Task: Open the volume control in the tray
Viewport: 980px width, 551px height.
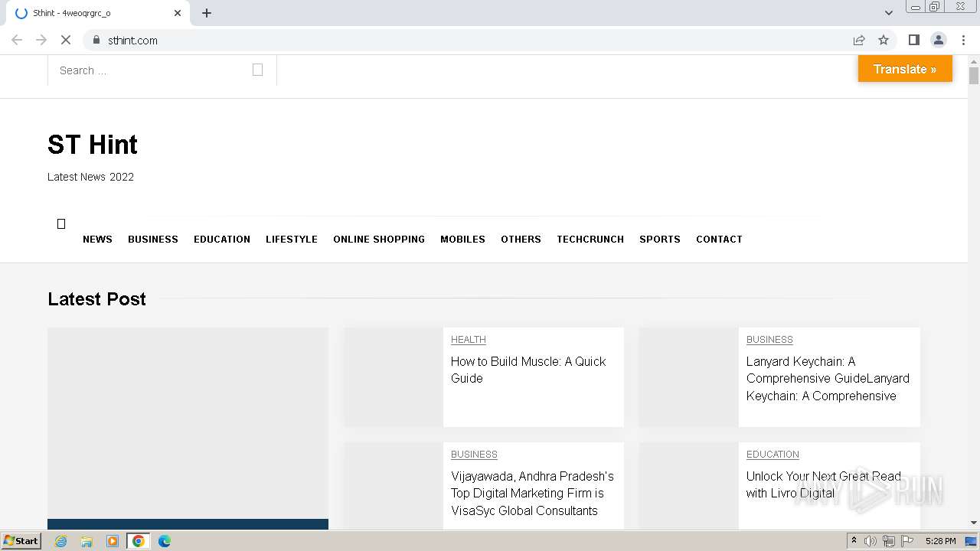Action: coord(871,541)
